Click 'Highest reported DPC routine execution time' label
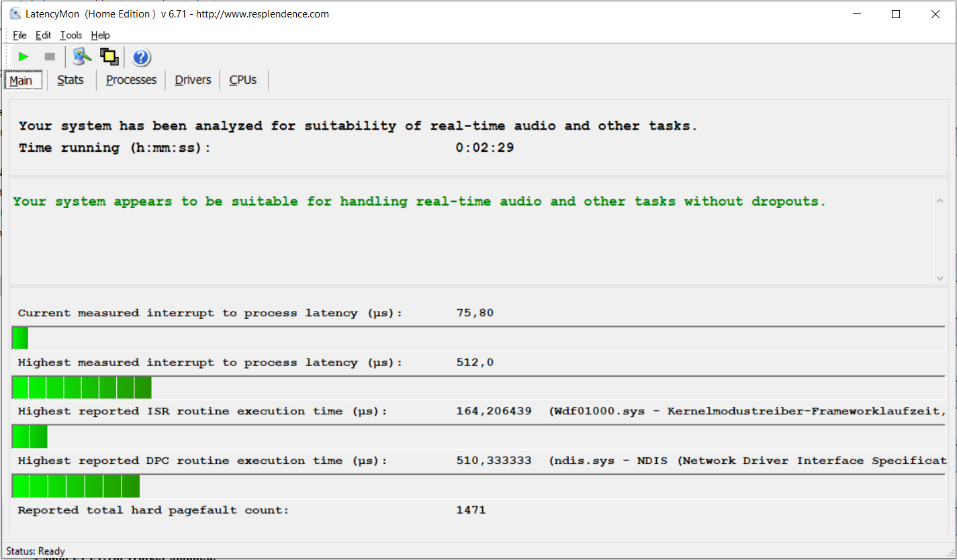This screenshot has height=560, width=957. (x=203, y=461)
